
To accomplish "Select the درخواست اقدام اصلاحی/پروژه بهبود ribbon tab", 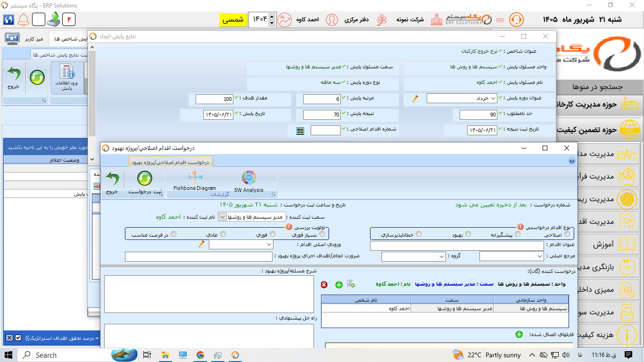I will point(171,162).
